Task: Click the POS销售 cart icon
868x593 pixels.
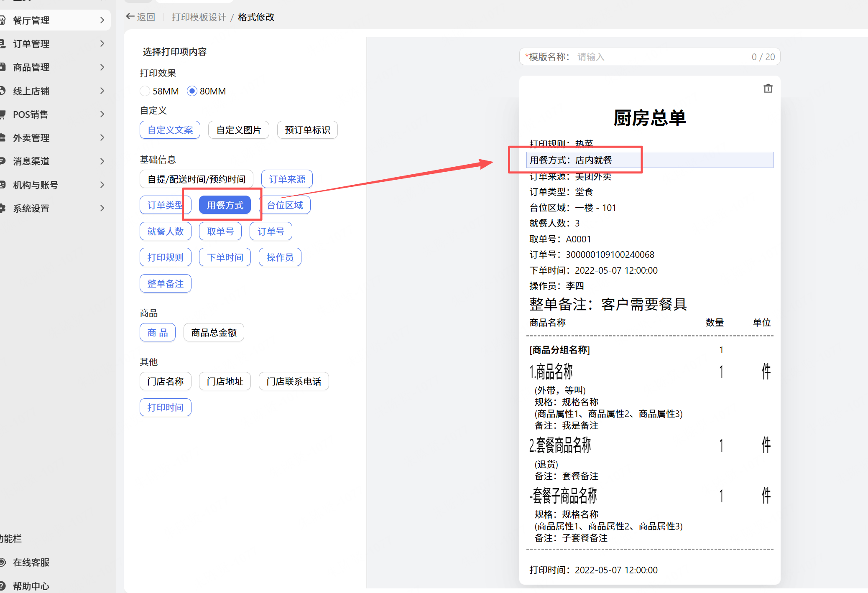Action: click(x=3, y=114)
